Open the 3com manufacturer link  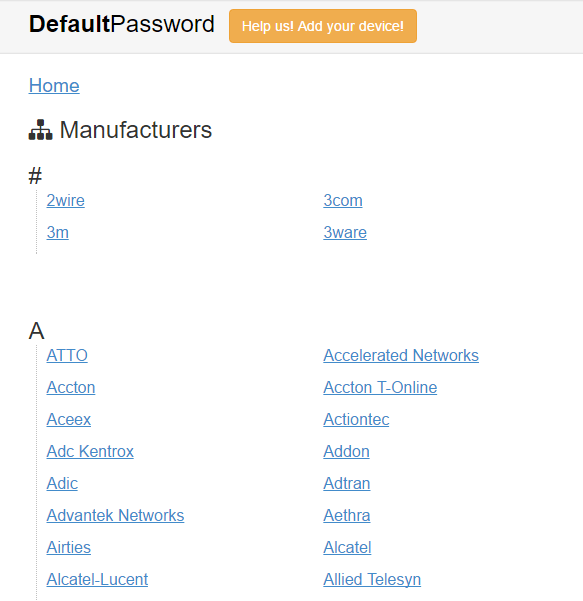pos(343,200)
